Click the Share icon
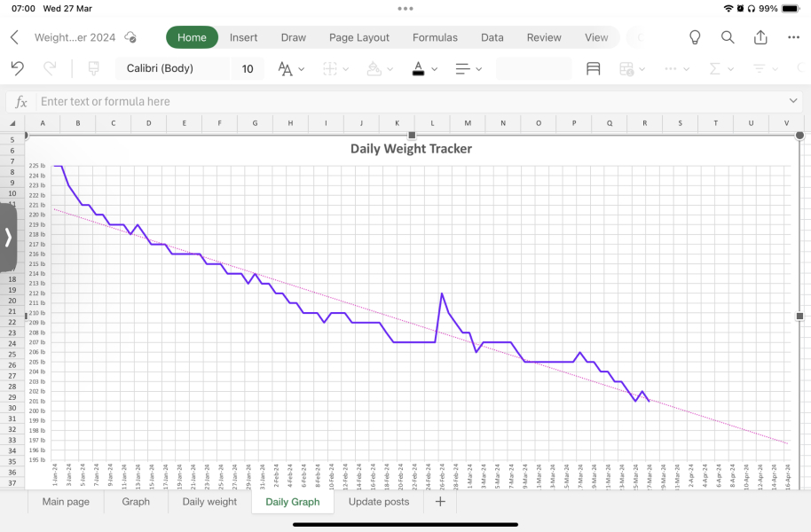Image resolution: width=811 pixels, height=532 pixels. point(759,37)
